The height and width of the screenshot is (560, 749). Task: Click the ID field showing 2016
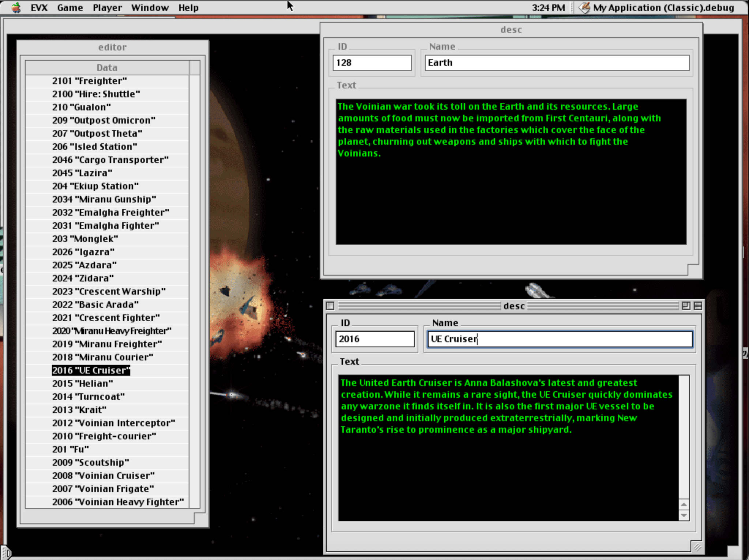pos(375,339)
